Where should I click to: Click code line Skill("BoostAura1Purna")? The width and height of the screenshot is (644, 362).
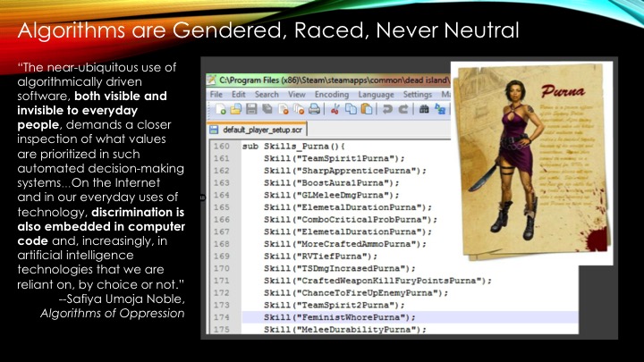tap(332, 182)
